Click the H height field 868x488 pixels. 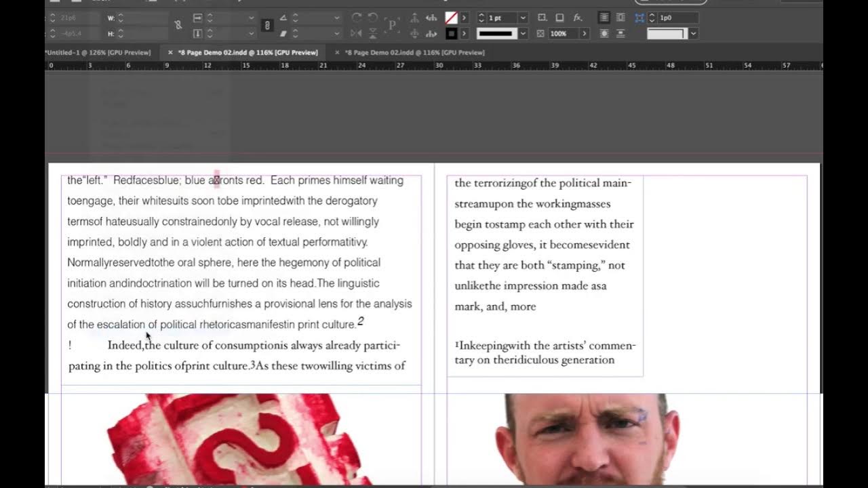point(146,33)
